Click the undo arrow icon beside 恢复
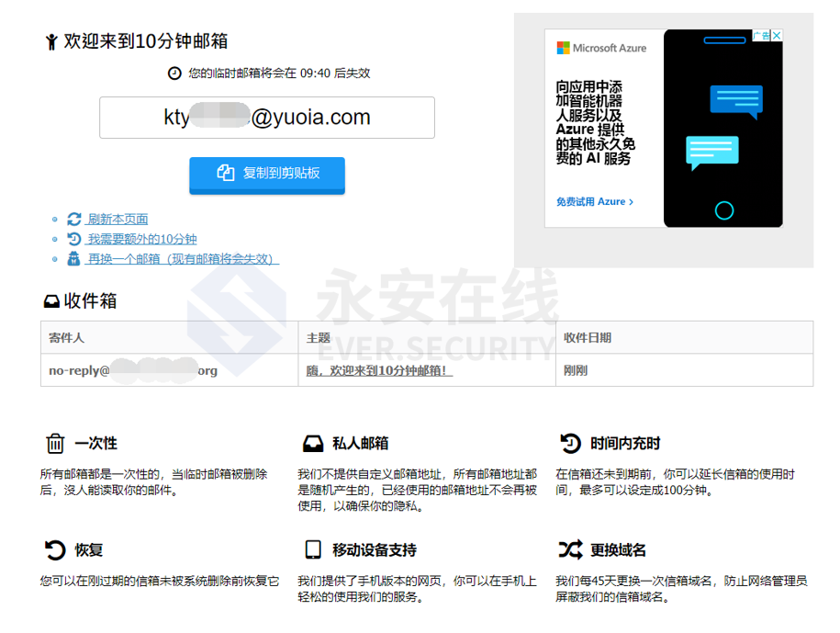Screen dimensions: 840x633 click(55, 550)
